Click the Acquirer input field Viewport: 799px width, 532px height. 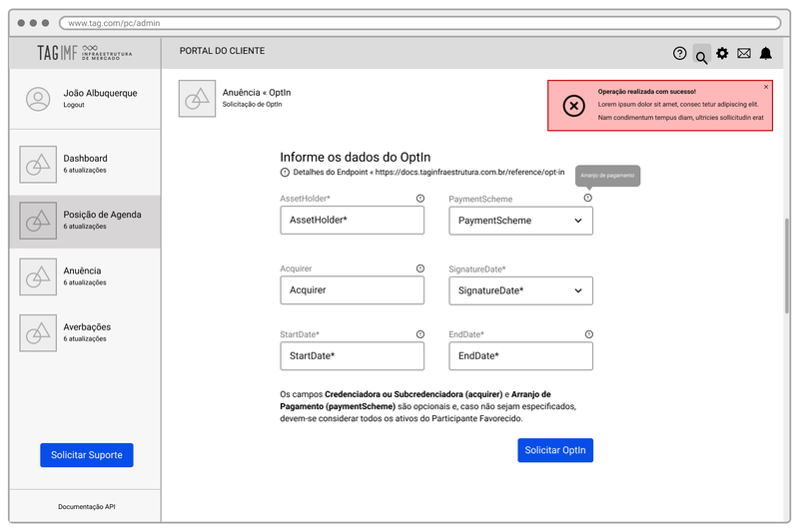[x=353, y=290]
